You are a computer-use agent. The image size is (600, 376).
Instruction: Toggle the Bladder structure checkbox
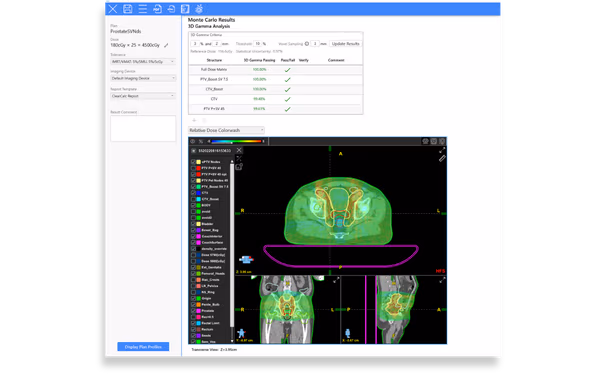click(x=193, y=224)
